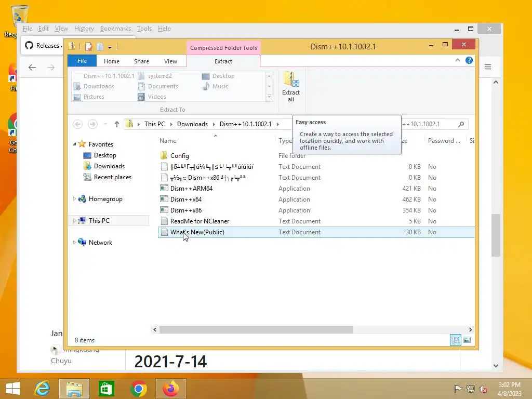532x399 pixels.
Task: Collapse the Favorites tree node
Action: [x=74, y=144]
